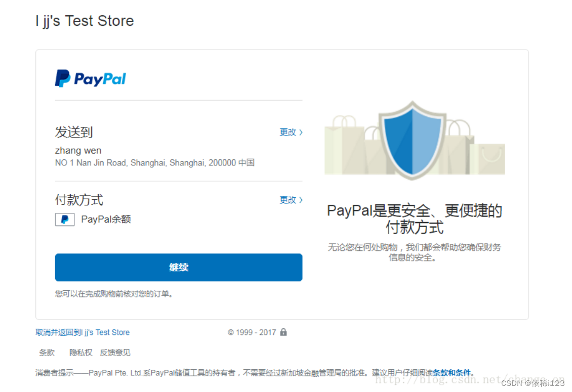The width and height of the screenshot is (572, 392).
Task: Click the address NO 1 Nan Jin Road
Action: [155, 163]
